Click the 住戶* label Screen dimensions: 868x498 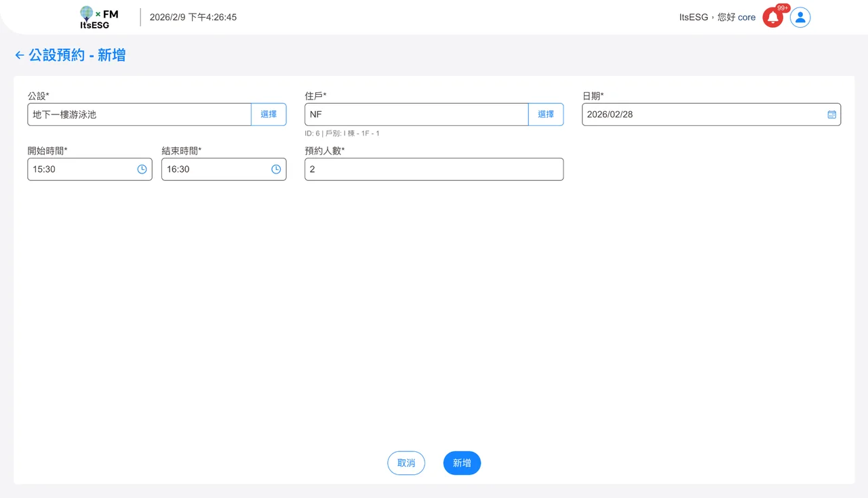(x=315, y=96)
